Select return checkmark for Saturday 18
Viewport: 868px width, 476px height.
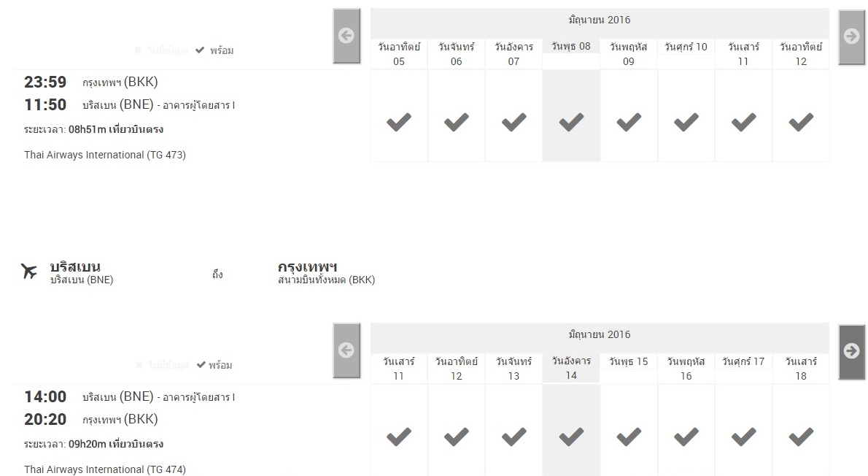click(x=801, y=437)
